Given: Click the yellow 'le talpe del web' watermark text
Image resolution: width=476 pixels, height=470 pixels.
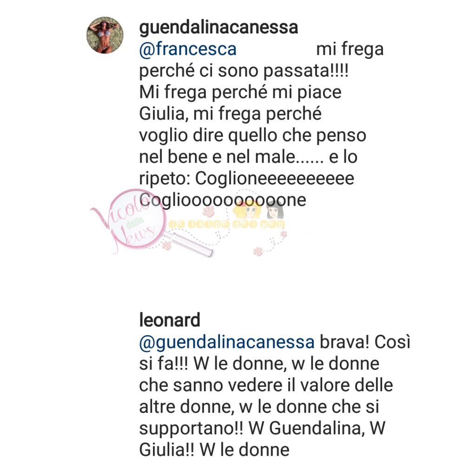Looking at the screenshot, I should (227, 224).
